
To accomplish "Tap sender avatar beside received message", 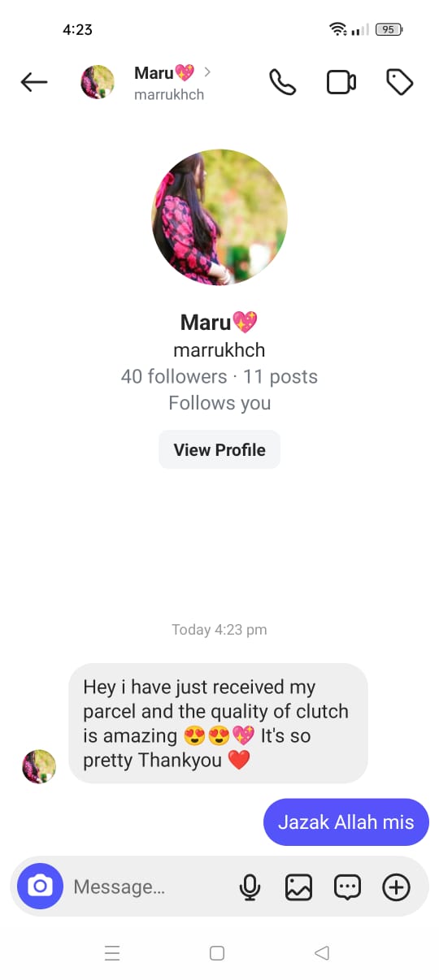I will (39, 766).
